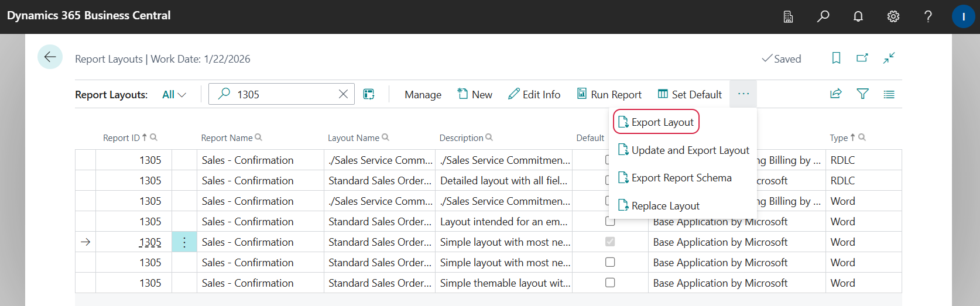Expand the All views dropdown
Image resolution: width=980 pixels, height=306 pixels.
pyautogui.click(x=174, y=95)
